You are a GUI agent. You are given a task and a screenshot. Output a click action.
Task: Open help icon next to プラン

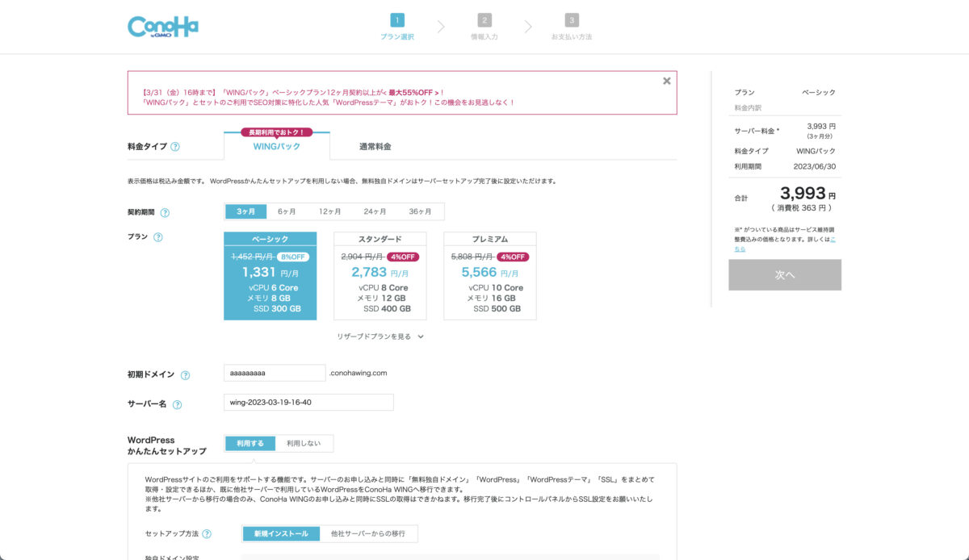pyautogui.click(x=158, y=237)
